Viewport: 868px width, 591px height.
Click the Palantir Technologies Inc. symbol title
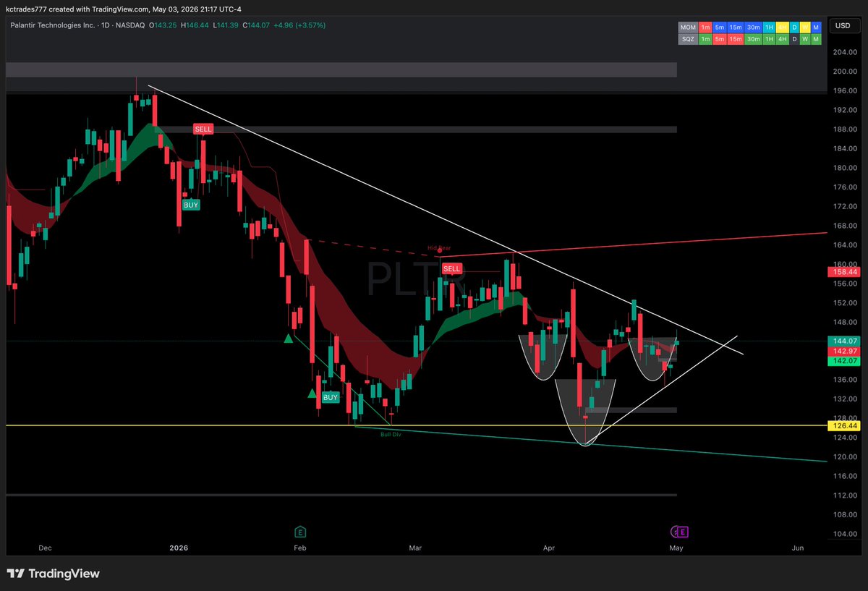[54, 25]
